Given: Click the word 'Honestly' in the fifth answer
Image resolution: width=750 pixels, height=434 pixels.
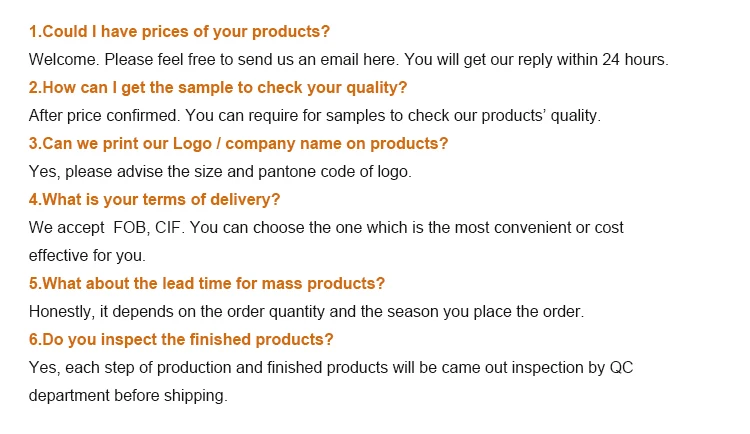Looking at the screenshot, I should pyautogui.click(x=60, y=312).
